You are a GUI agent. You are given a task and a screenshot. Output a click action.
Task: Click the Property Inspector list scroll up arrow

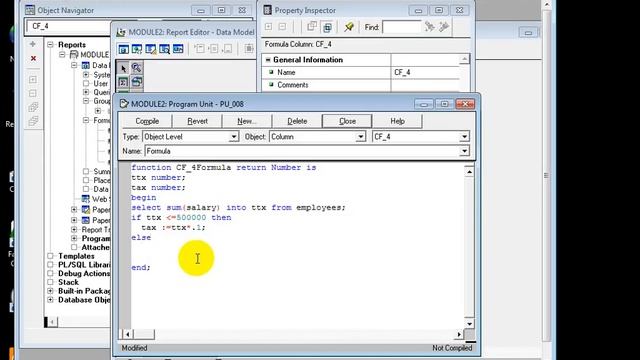click(464, 60)
